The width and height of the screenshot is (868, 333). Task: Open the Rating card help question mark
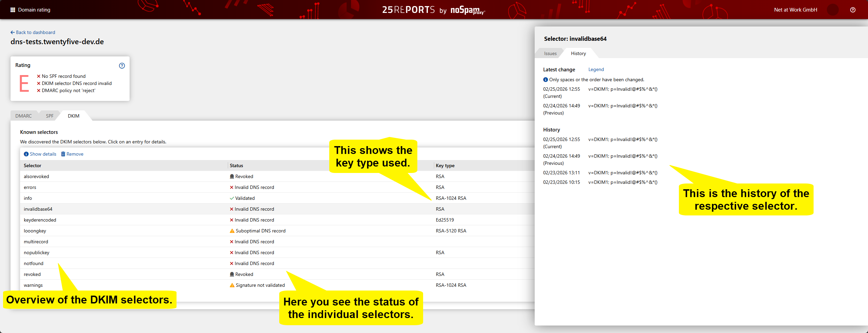tap(122, 66)
